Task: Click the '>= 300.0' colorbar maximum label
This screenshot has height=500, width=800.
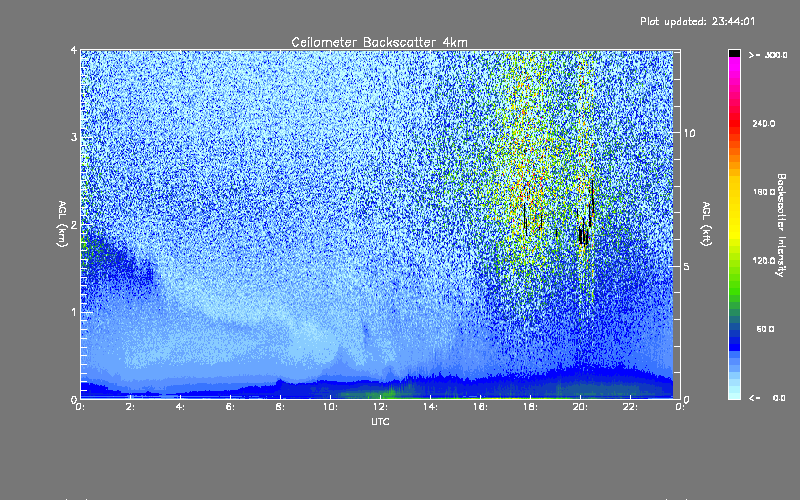Action: (x=768, y=55)
